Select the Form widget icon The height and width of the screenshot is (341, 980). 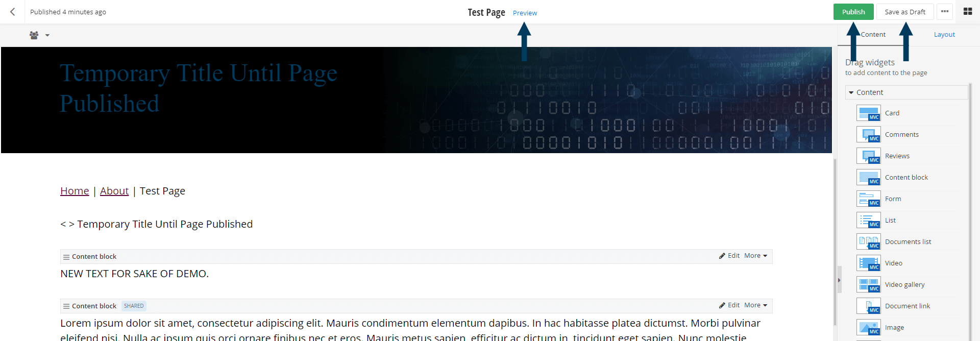[x=868, y=199]
